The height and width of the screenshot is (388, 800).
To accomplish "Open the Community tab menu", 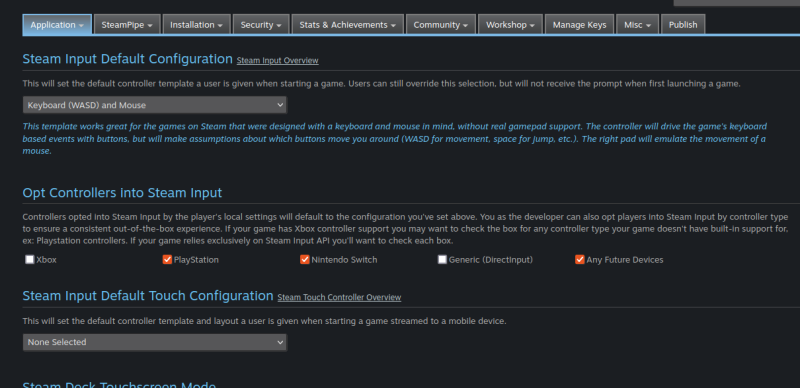I will point(441,25).
